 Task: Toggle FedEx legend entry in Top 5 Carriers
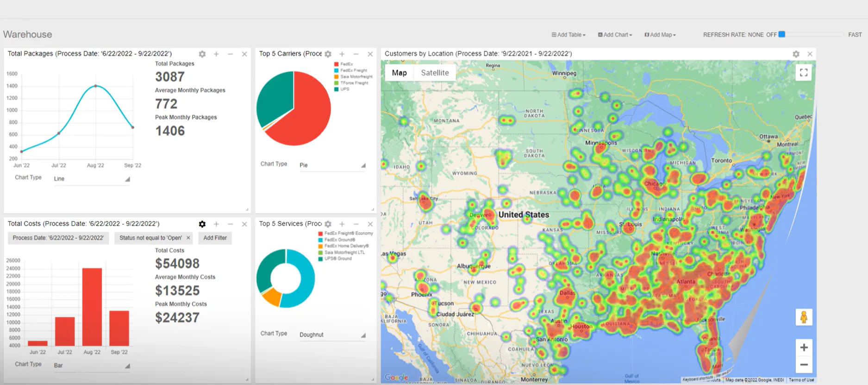click(343, 64)
